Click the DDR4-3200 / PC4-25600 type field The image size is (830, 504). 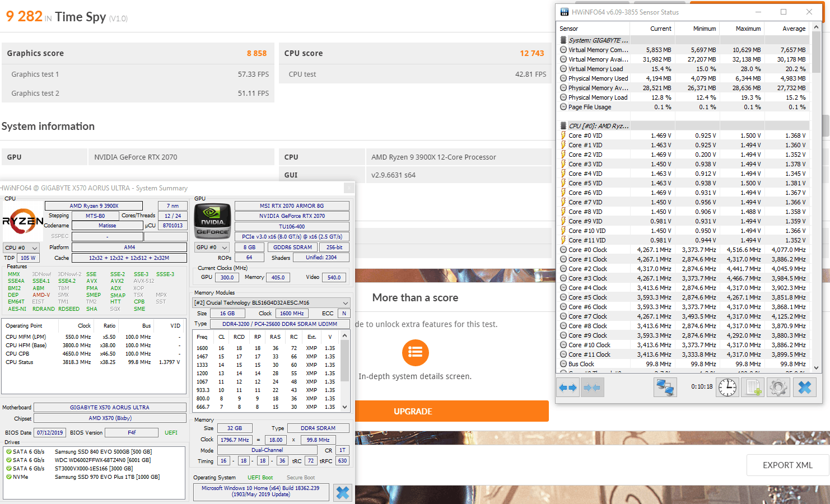(x=279, y=324)
